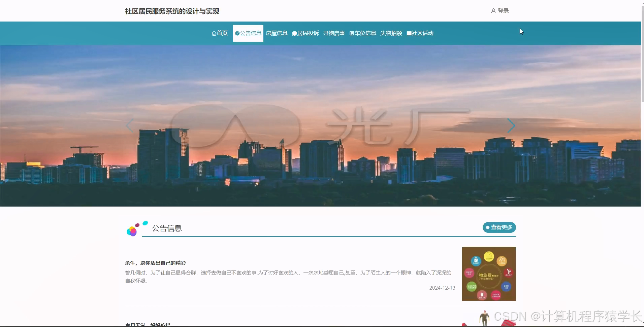The width and height of the screenshot is (644, 327).
Task: Advance carousel with right arrow
Action: pyautogui.click(x=511, y=125)
